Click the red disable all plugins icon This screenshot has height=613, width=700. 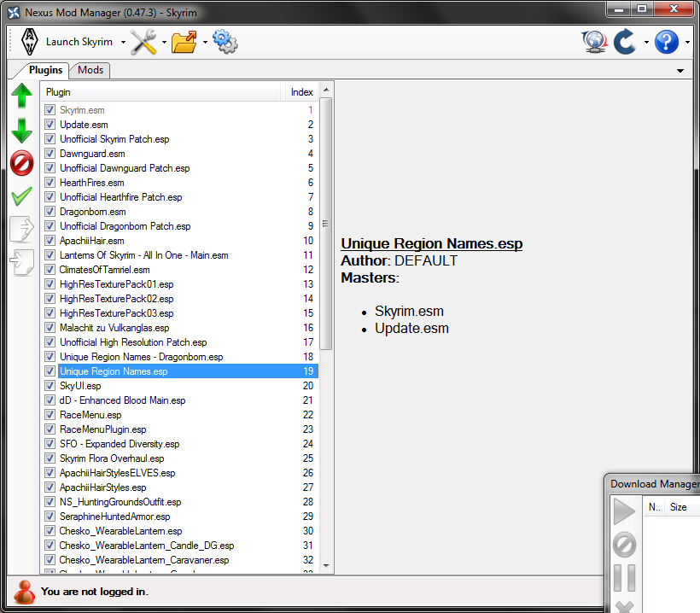click(22, 163)
